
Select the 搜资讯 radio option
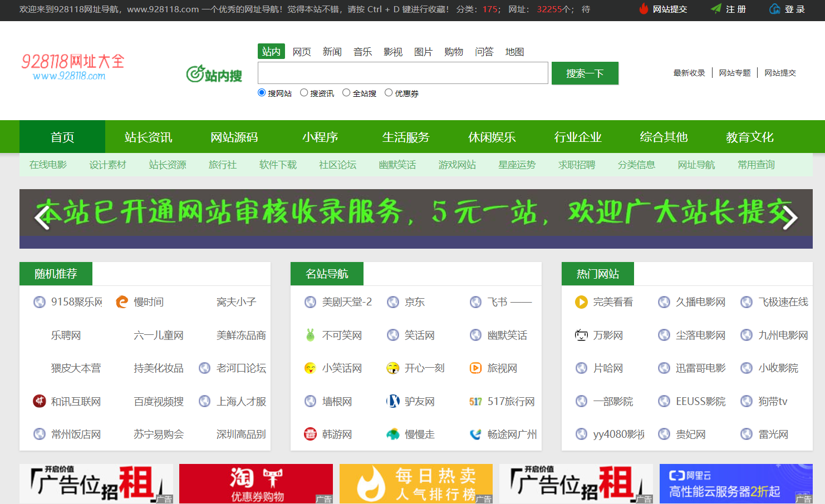[x=304, y=92]
